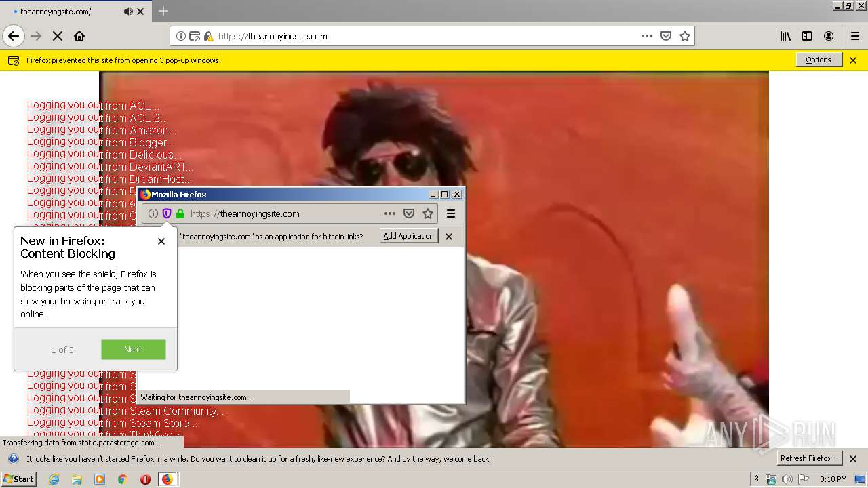Image resolution: width=868 pixels, height=488 pixels.
Task: Go to the Firefox home page
Action: coord(79,36)
